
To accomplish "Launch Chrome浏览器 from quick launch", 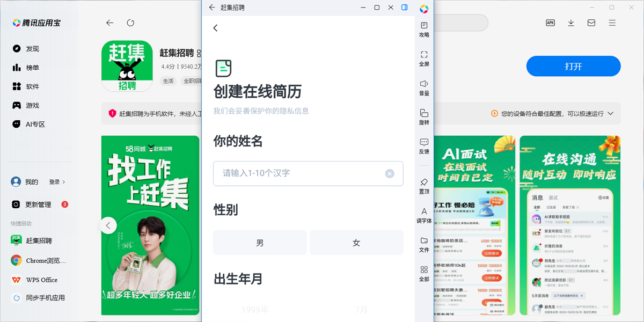I will point(39,260).
